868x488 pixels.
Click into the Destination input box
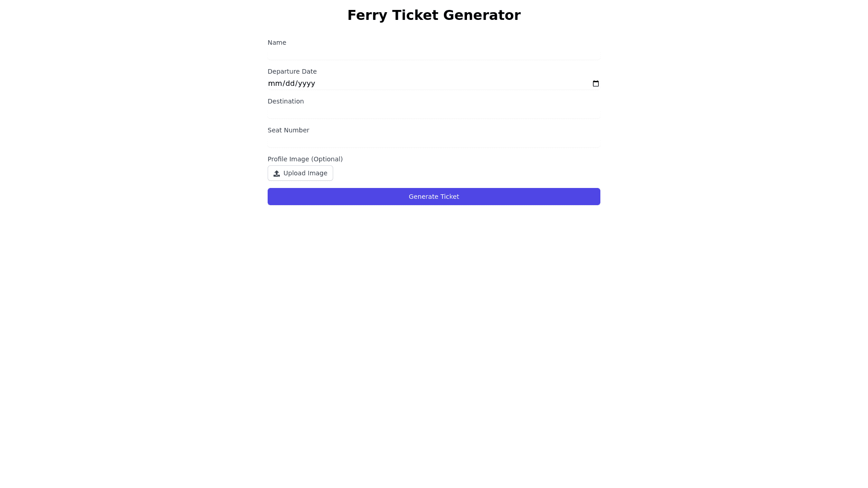(x=434, y=113)
